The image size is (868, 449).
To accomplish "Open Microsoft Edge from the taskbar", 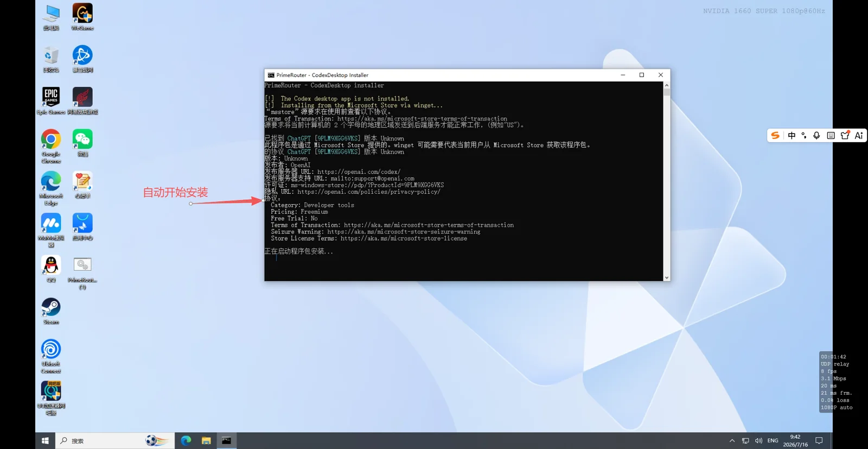I will pyautogui.click(x=186, y=441).
